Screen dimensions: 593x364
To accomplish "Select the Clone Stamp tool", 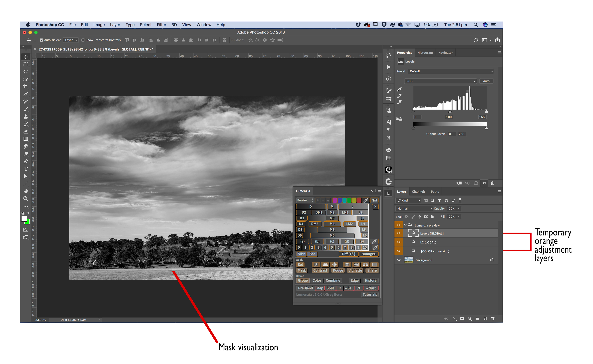I will [x=26, y=117].
